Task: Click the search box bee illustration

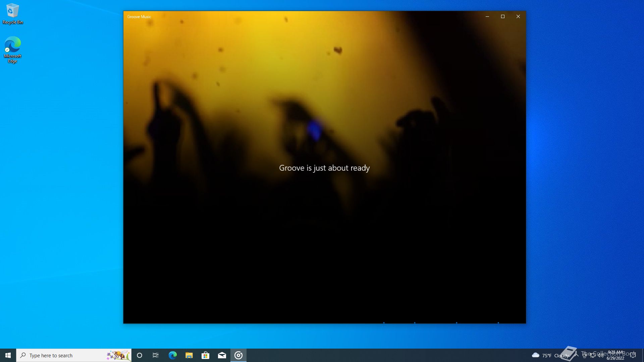Action: coord(118,355)
